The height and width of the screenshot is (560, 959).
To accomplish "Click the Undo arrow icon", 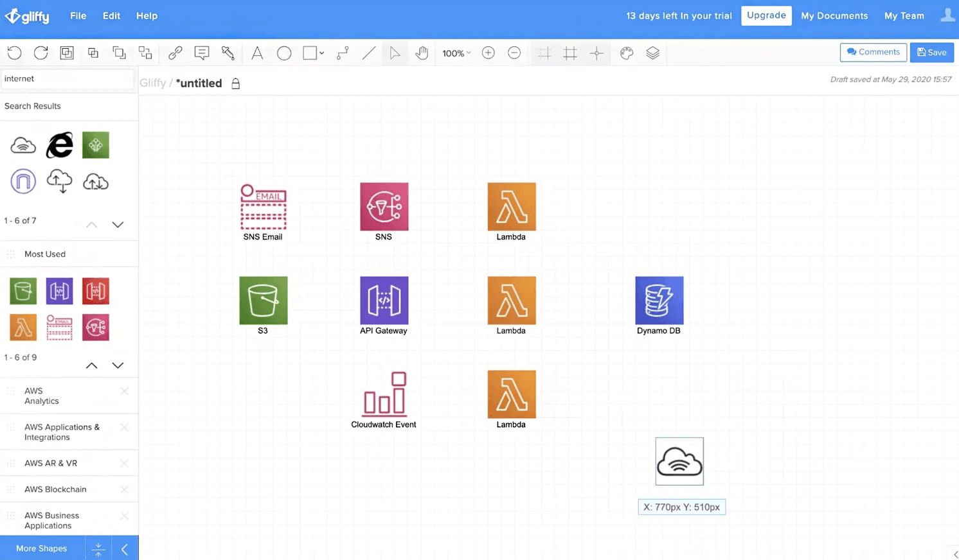I will click(14, 53).
